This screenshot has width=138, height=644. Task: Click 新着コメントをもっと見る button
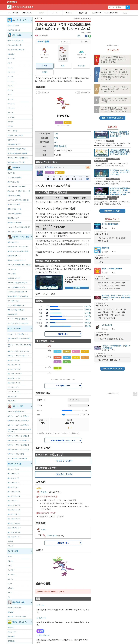[x=112, y=369]
